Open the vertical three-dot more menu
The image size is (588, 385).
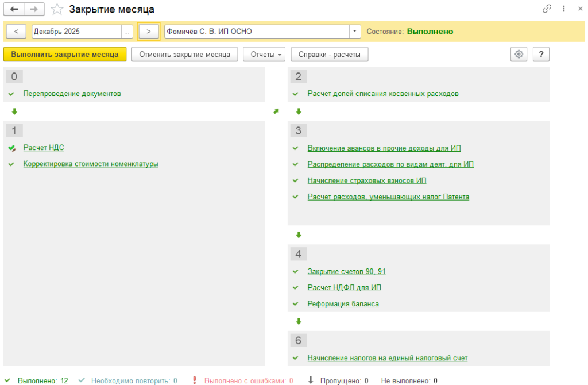564,9
